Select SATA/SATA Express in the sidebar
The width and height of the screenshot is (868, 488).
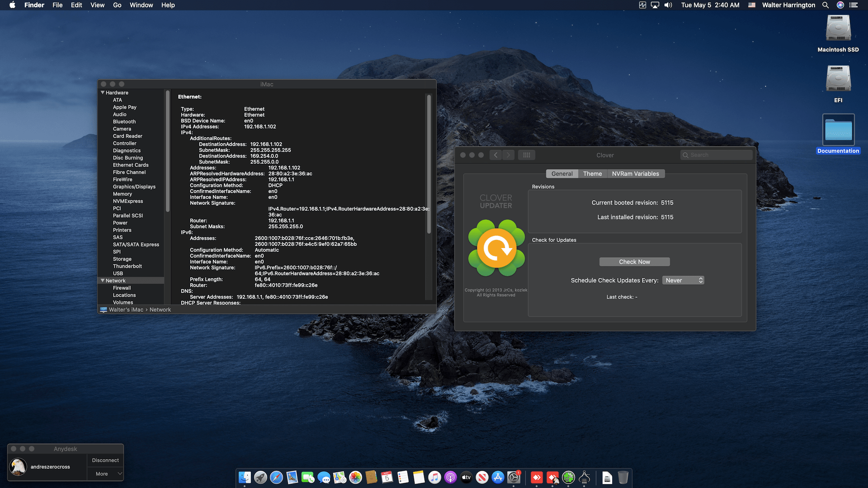tap(136, 244)
